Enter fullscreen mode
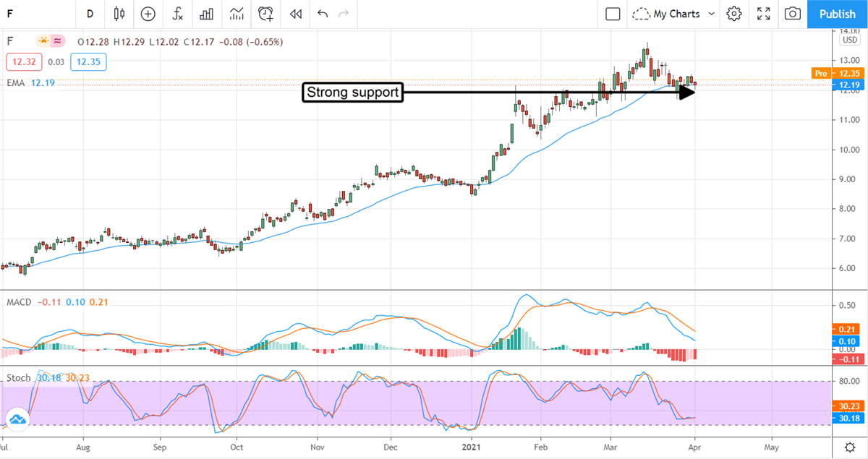The image size is (868, 459). (x=763, y=14)
